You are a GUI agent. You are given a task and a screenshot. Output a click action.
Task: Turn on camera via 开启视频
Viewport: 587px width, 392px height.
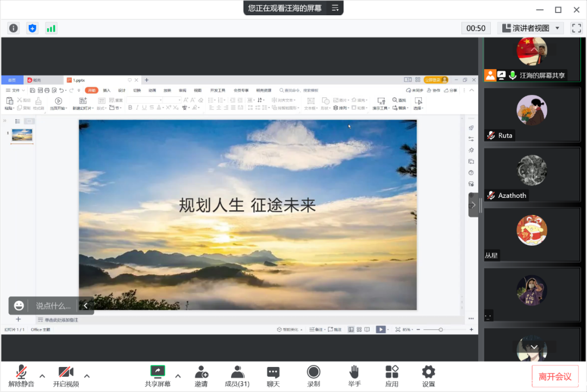pyautogui.click(x=66, y=376)
